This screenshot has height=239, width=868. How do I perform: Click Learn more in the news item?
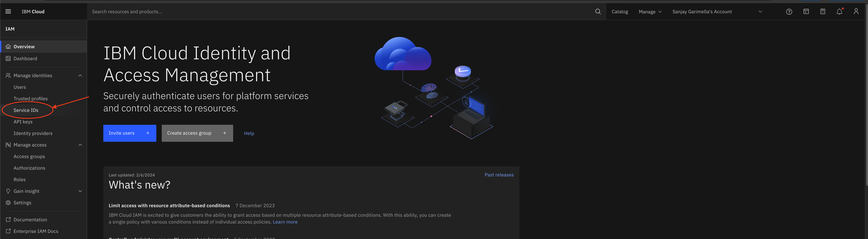click(x=285, y=222)
